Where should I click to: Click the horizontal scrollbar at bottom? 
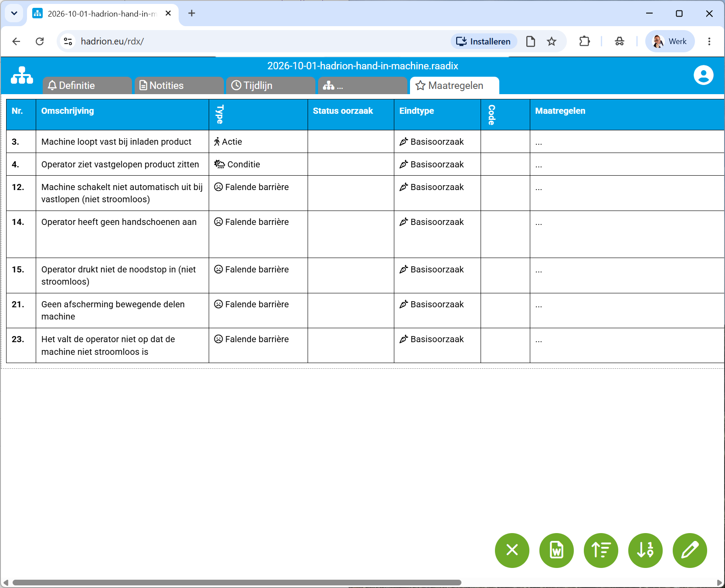pyautogui.click(x=237, y=583)
